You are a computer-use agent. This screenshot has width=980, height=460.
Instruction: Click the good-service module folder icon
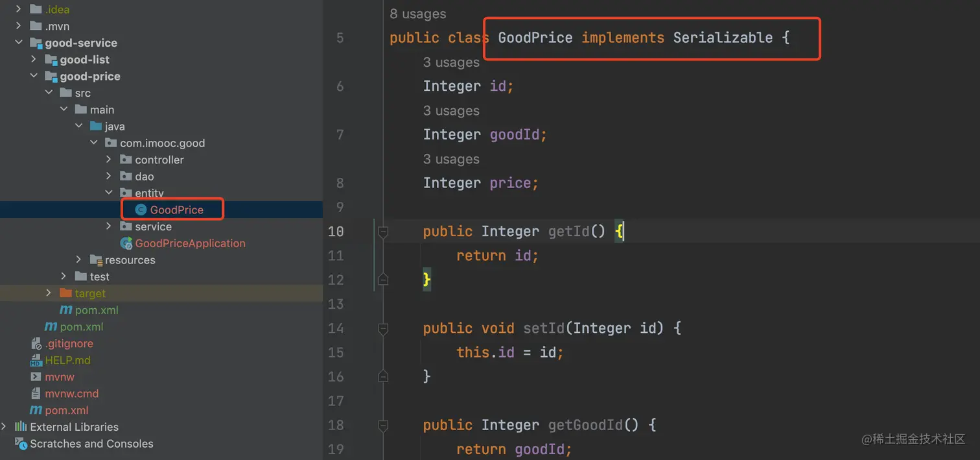36,43
